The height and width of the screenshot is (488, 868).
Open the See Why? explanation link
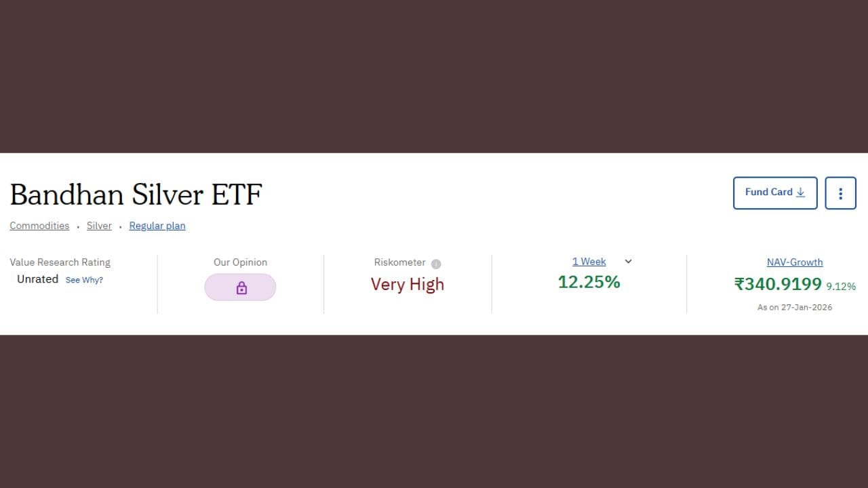(x=84, y=279)
